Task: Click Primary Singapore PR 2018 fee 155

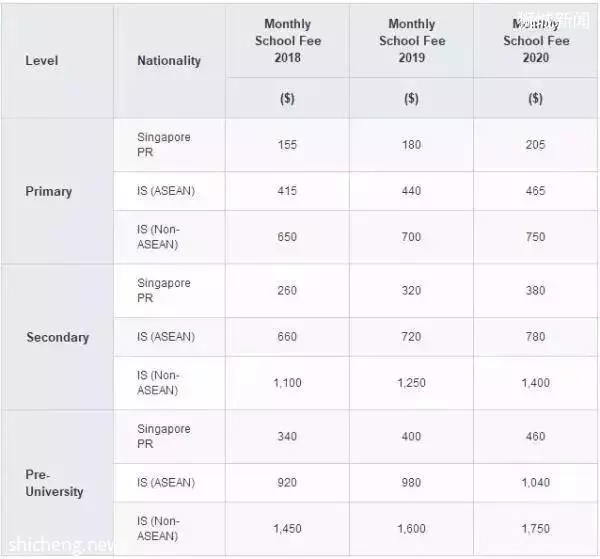Action: pyautogui.click(x=287, y=145)
